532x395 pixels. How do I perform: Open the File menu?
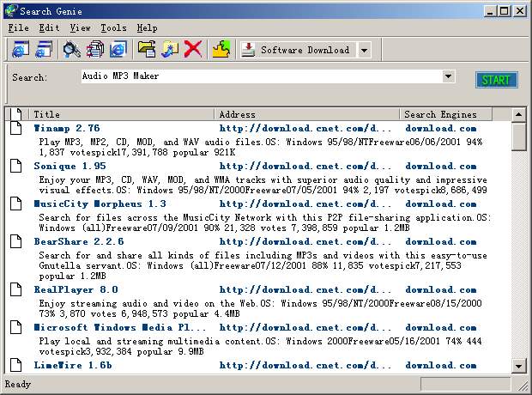coord(18,27)
